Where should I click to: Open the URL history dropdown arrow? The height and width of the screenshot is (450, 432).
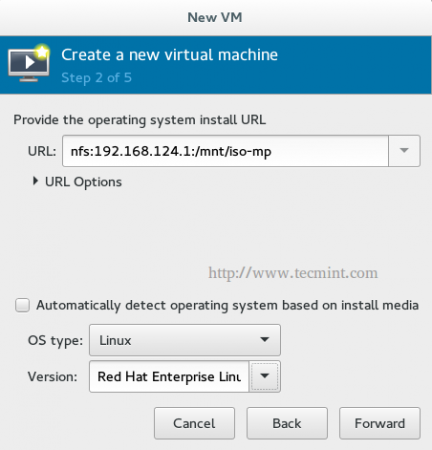[x=404, y=151]
